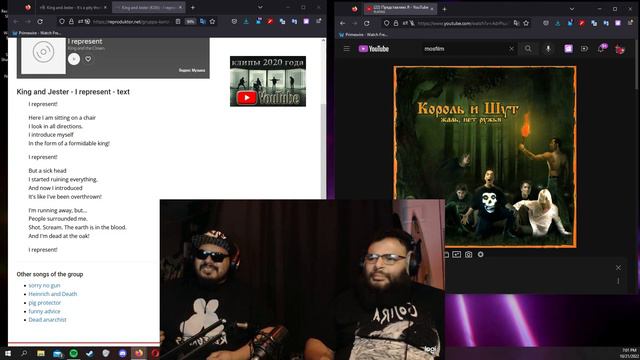
Task: Open the three-dot menu below the video panel
Action: [x=618, y=281]
